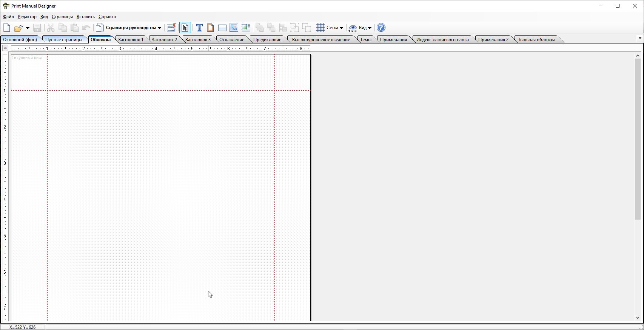Open the Сетка dropdown

click(335, 28)
